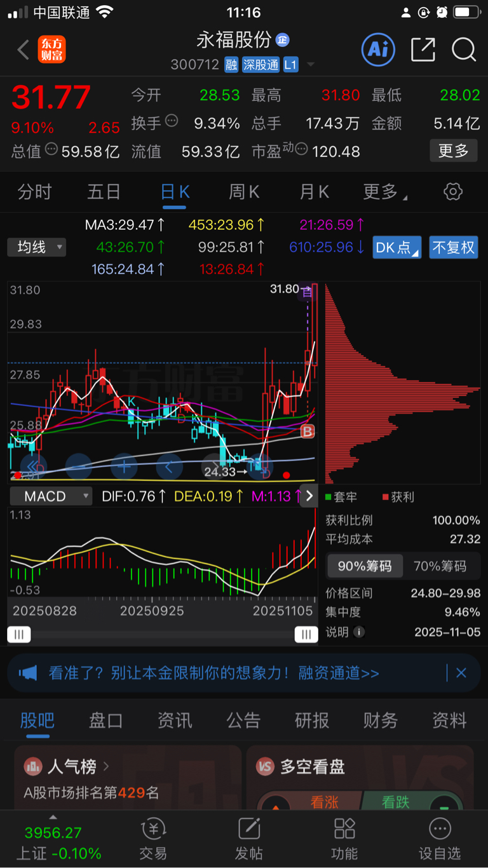
Task: Zoom in chart with plus button
Action: (x=124, y=466)
